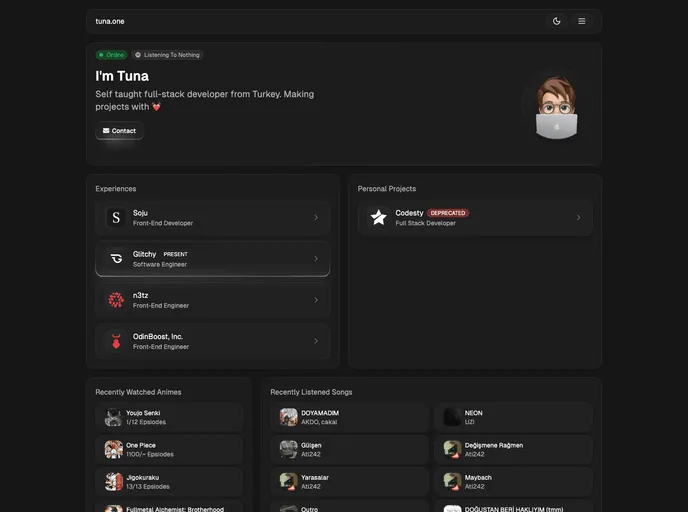Open the Glitchy Software Engineer card

coord(212,259)
